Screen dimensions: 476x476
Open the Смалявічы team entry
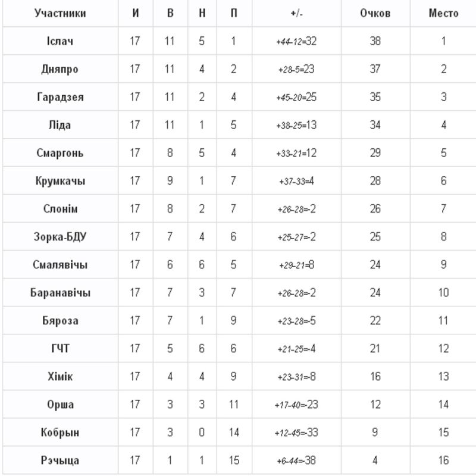(x=60, y=265)
